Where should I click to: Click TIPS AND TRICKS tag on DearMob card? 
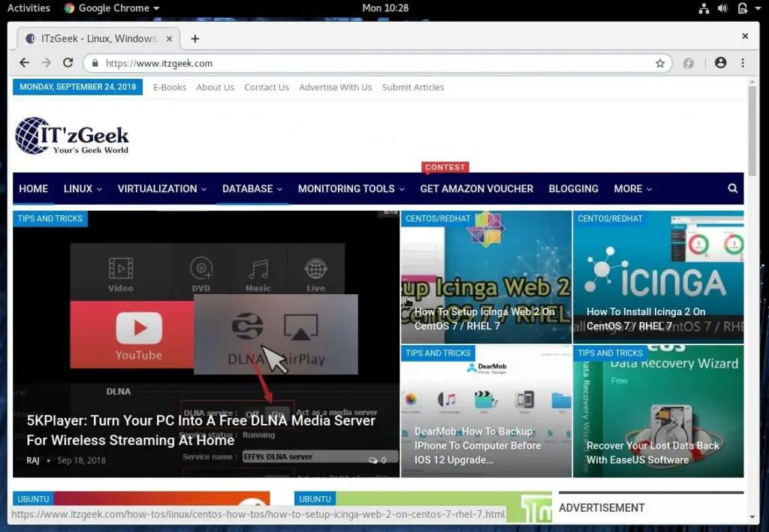[438, 353]
